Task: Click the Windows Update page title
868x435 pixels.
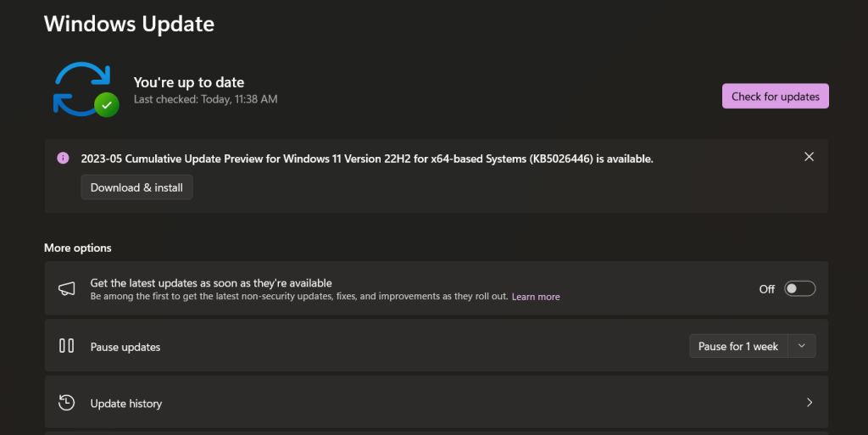Action: 129,24
